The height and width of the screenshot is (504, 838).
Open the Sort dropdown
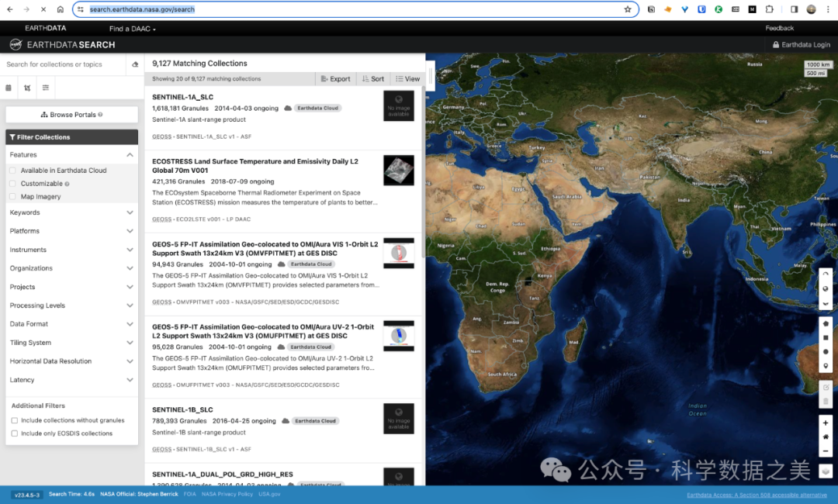[372, 79]
